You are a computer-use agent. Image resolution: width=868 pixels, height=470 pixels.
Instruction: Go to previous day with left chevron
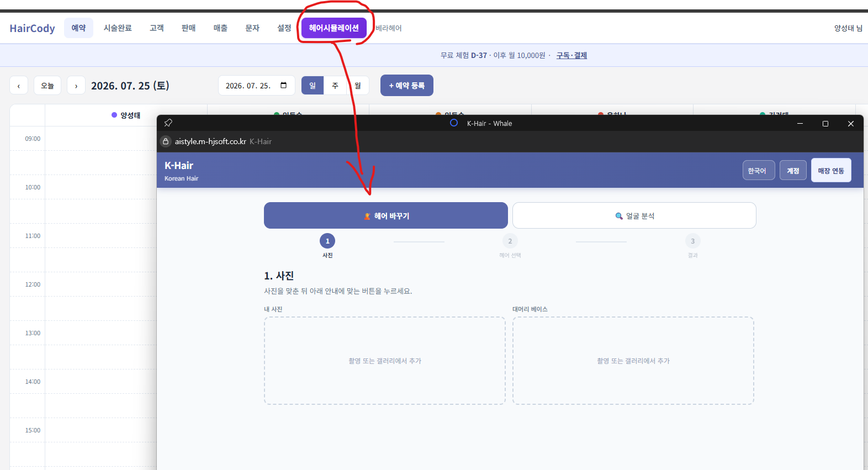(x=19, y=86)
